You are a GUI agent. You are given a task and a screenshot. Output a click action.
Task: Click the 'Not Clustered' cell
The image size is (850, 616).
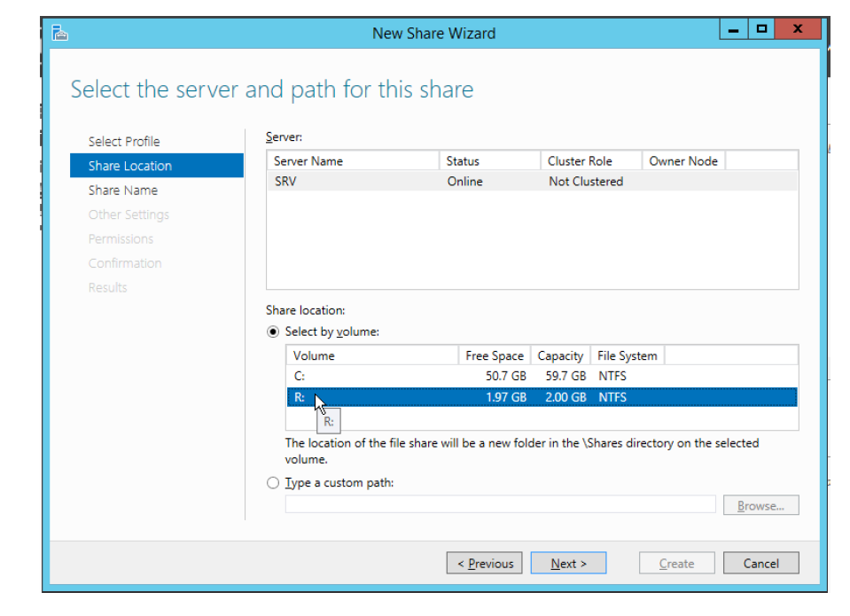click(586, 182)
